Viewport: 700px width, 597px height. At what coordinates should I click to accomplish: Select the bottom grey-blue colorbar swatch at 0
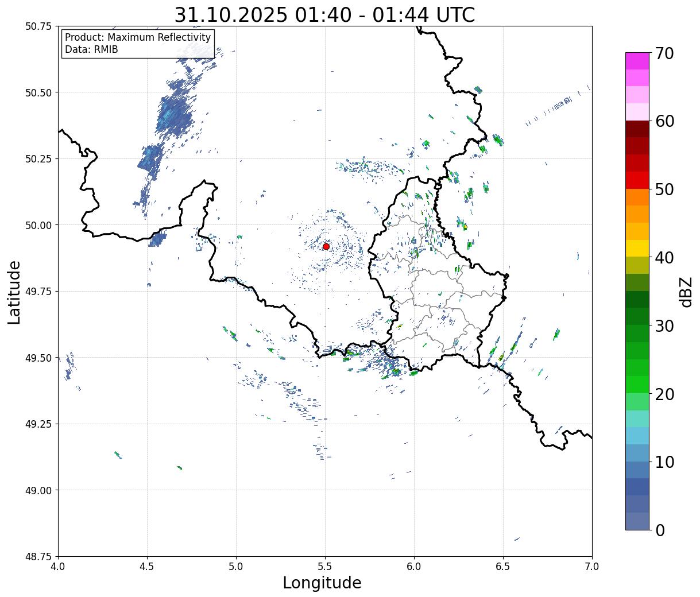pos(637,521)
